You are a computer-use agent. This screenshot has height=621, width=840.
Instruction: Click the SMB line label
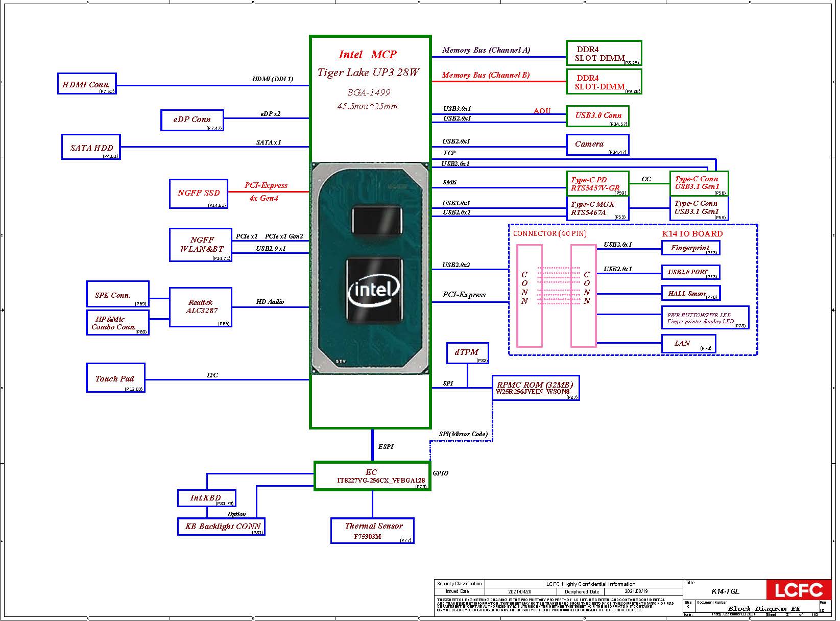pyautogui.click(x=449, y=182)
